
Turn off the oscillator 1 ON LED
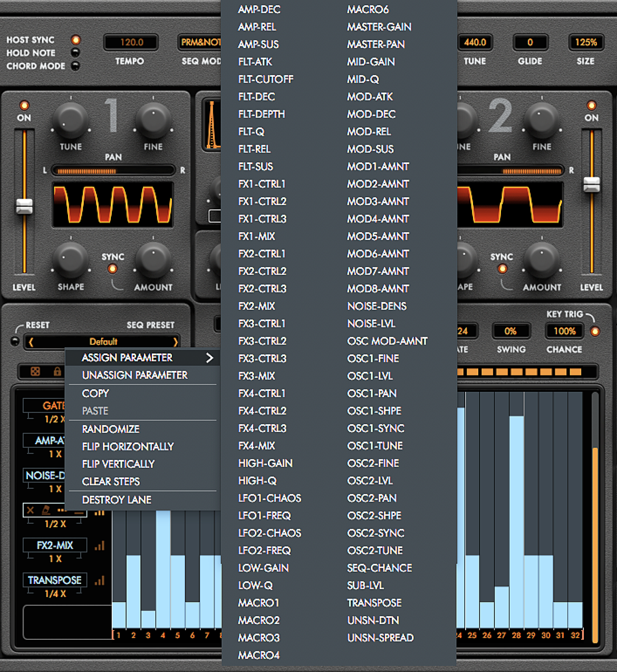pos(24,105)
